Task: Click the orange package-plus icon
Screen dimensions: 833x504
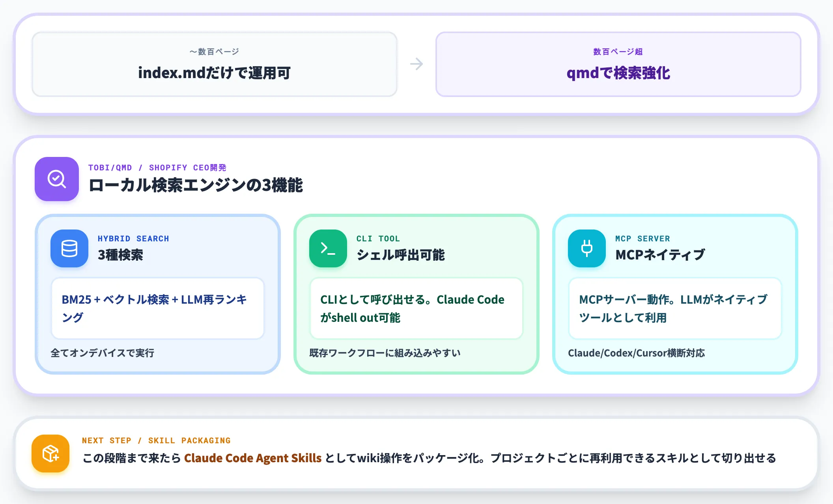Action: pyautogui.click(x=50, y=454)
